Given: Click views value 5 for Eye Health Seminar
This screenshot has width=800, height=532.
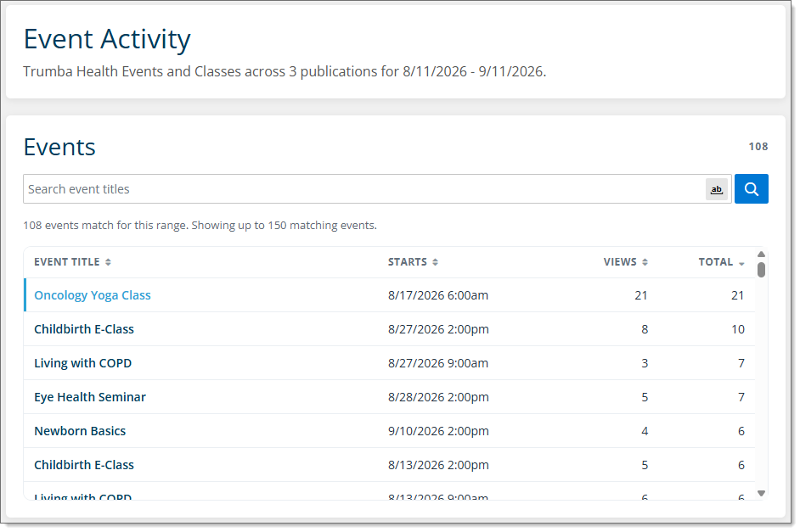Looking at the screenshot, I should point(645,397).
